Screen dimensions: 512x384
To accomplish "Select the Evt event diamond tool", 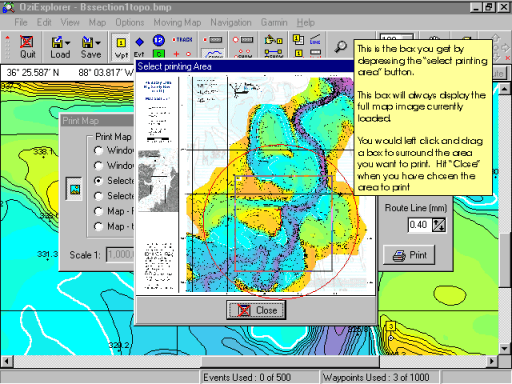I will tap(139, 47).
